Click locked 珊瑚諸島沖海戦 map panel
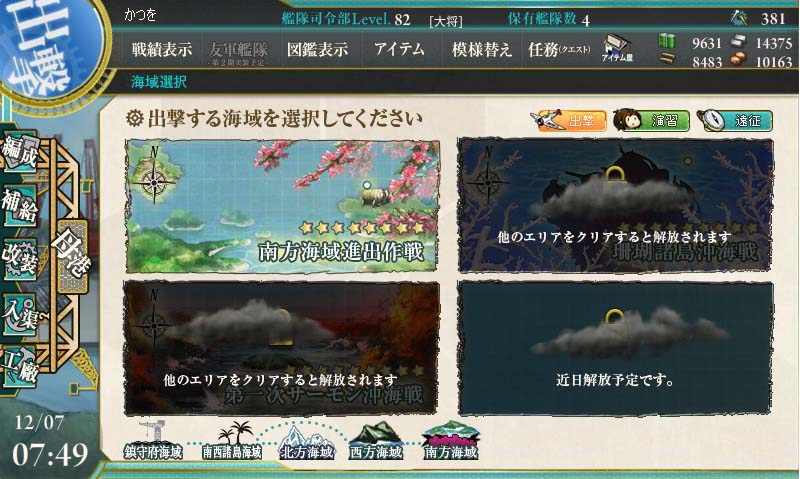The height and width of the screenshot is (479, 800). (x=615, y=205)
